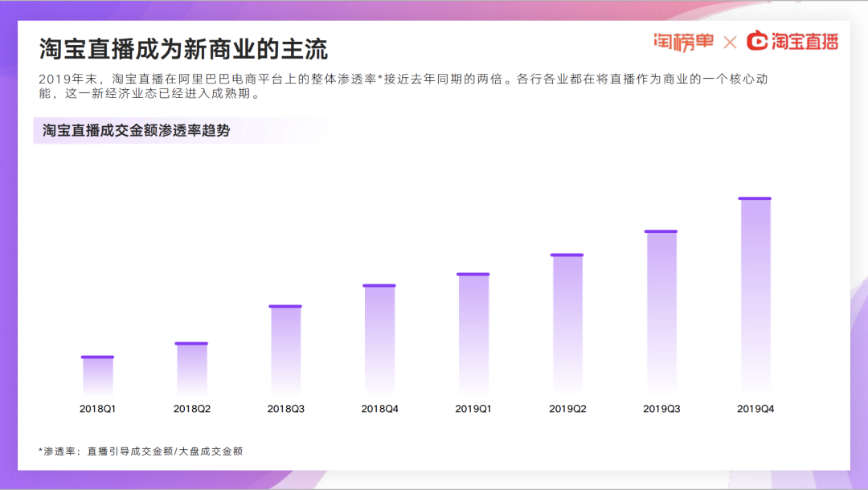Image resolution: width=868 pixels, height=490 pixels.
Task: Select the 2018Q4 bar in chart
Action: (379, 340)
